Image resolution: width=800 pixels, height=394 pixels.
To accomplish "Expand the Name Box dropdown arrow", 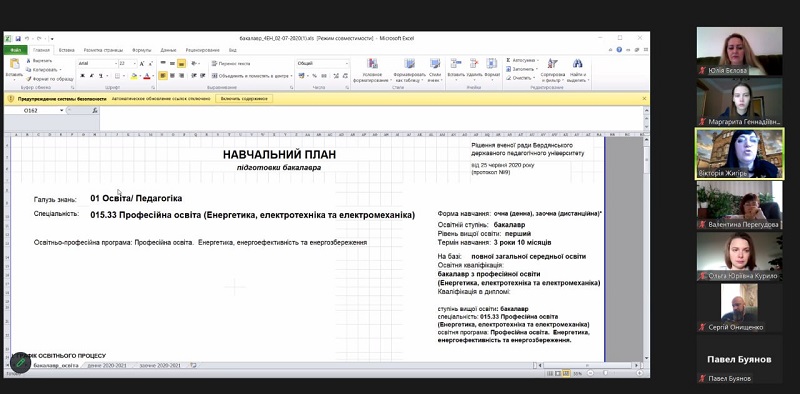I will 62,110.
